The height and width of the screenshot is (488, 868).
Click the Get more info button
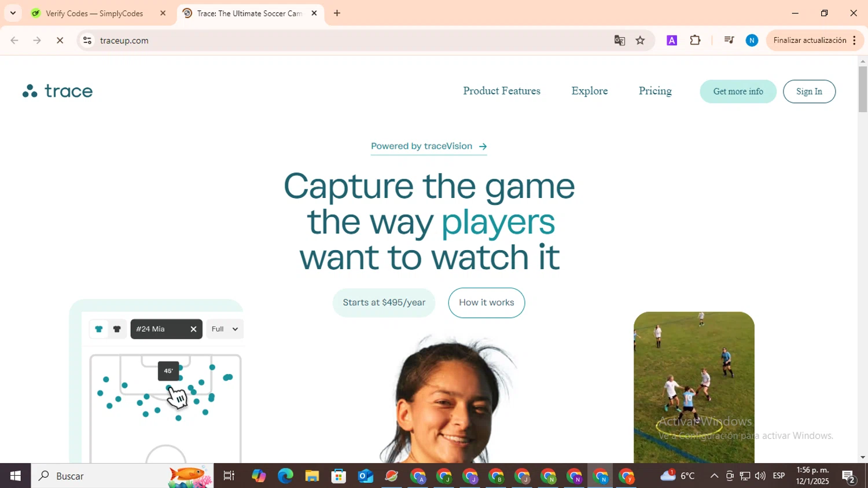click(x=738, y=91)
